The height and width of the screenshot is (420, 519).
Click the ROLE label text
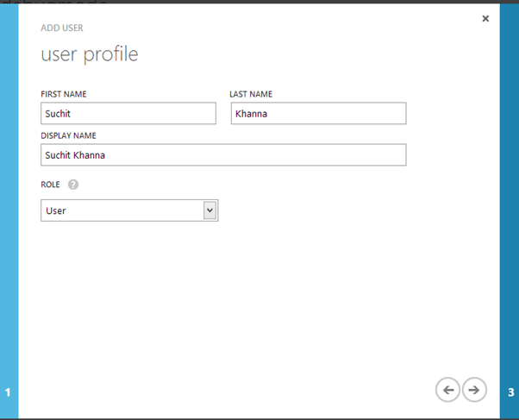51,185
